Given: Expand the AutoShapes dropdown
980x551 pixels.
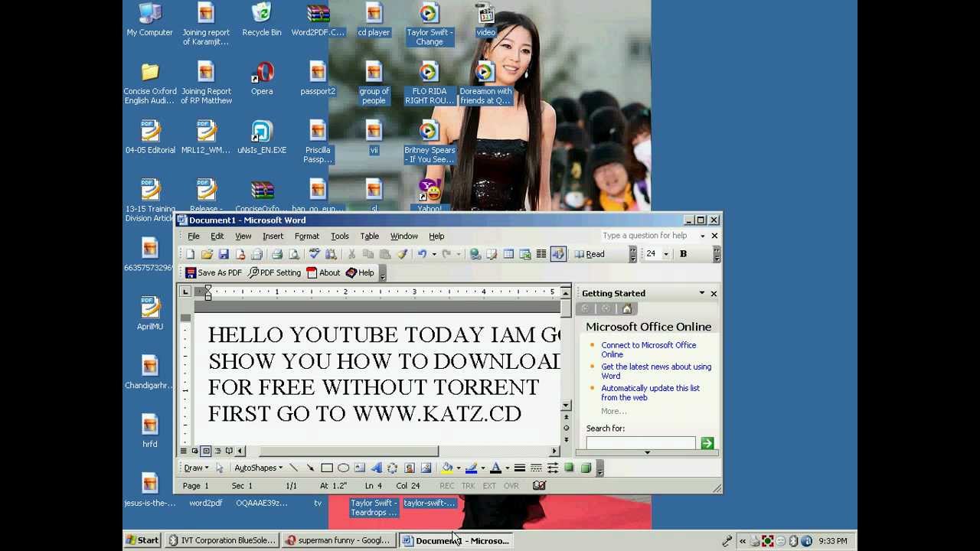Looking at the screenshot, I should click(258, 468).
